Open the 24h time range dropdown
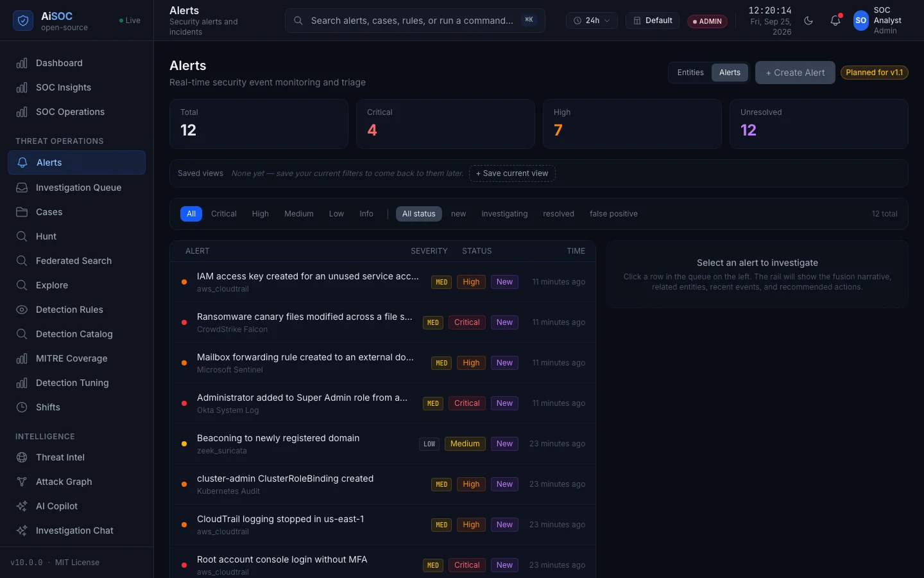The width and height of the screenshot is (924, 578). (592, 21)
